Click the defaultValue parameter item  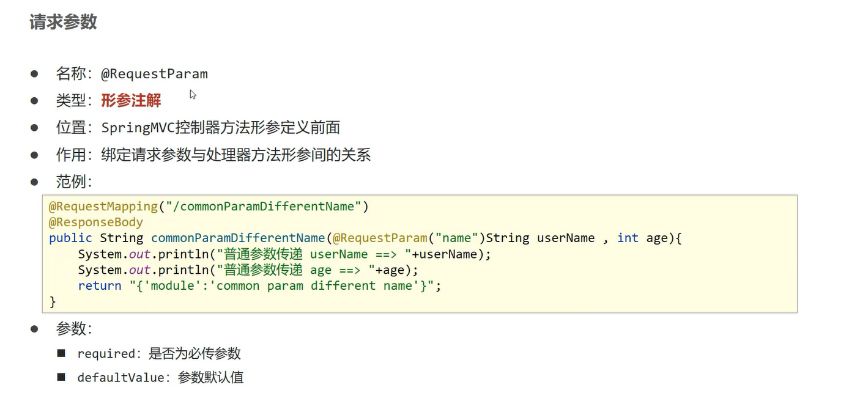pos(160,378)
